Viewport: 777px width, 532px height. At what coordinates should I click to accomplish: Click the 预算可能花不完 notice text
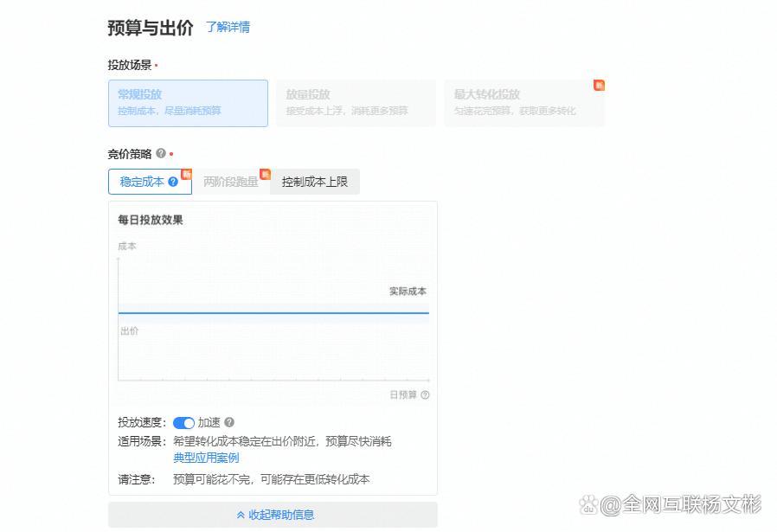point(271,479)
